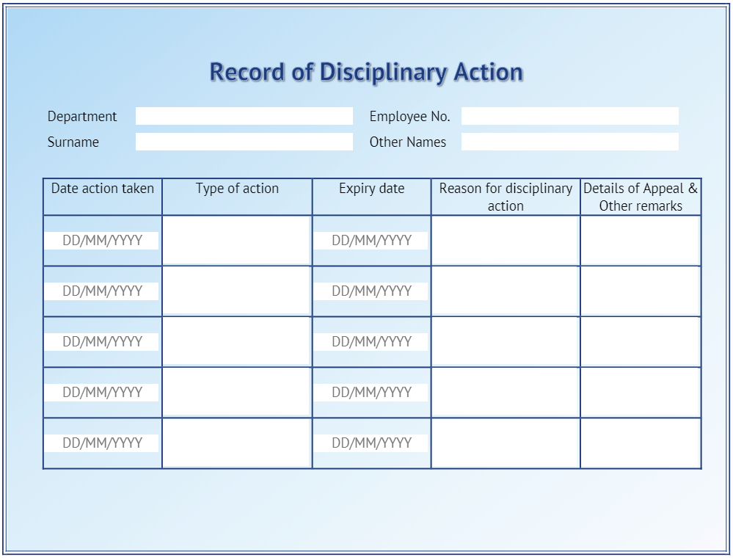
Task: Click the third row Date action taken field
Action: pyautogui.click(x=102, y=341)
